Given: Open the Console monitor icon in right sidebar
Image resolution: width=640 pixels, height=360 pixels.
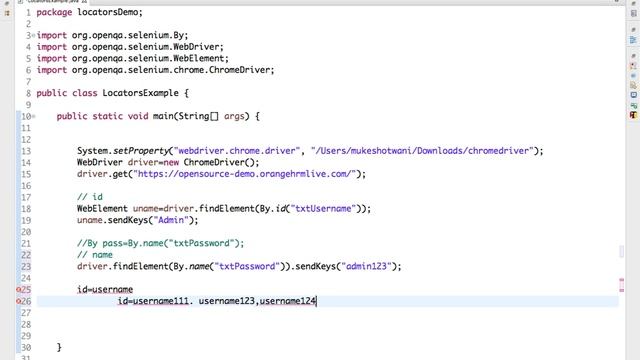Looking at the screenshot, I should click(633, 95).
